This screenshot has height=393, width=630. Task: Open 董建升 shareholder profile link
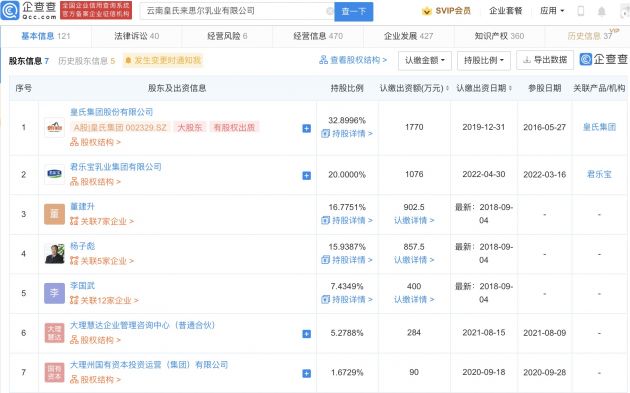82,207
